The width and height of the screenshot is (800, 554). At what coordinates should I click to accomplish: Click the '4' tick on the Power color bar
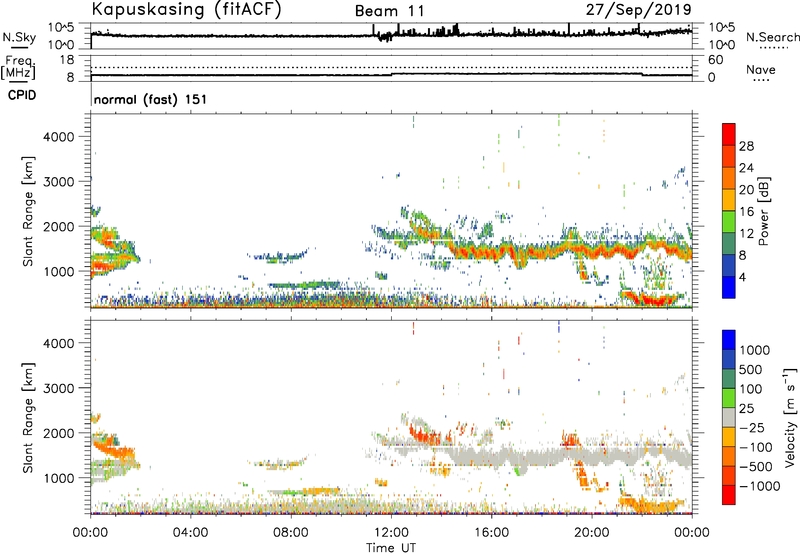click(x=743, y=277)
